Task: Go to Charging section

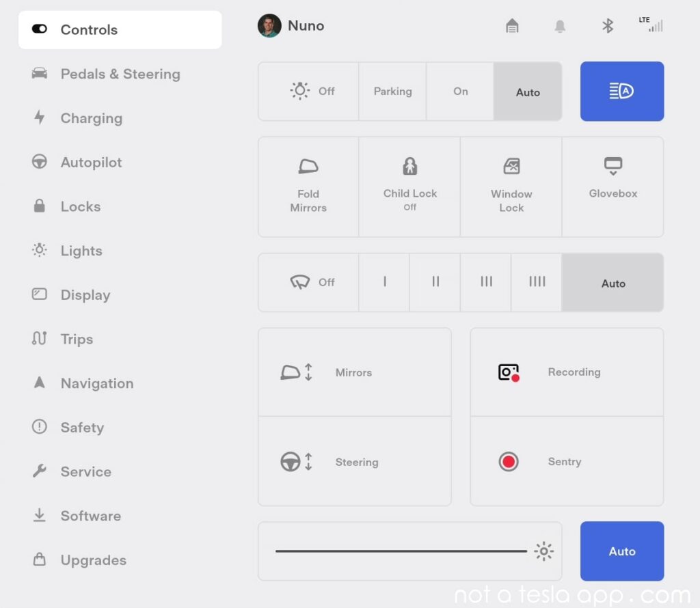Action: (91, 118)
